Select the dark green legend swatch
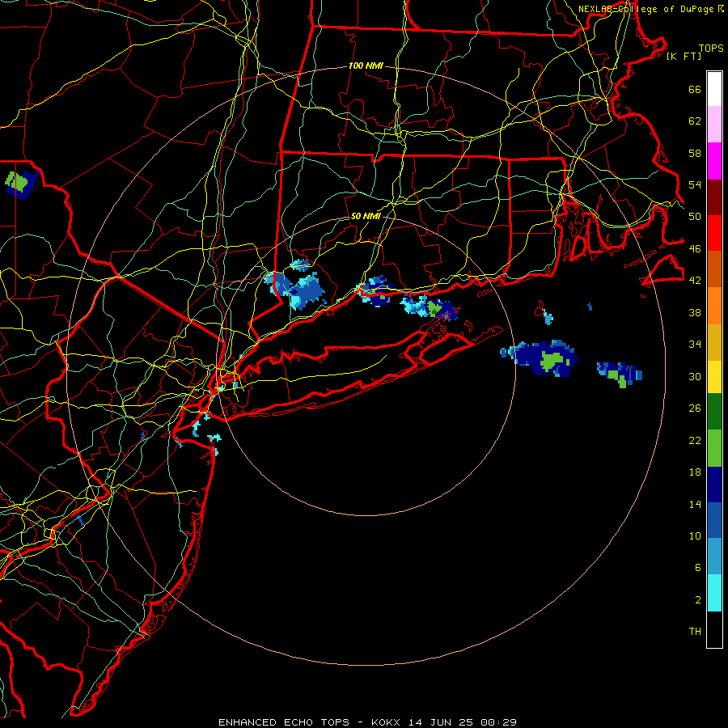Image resolution: width=728 pixels, height=728 pixels. pyautogui.click(x=714, y=412)
